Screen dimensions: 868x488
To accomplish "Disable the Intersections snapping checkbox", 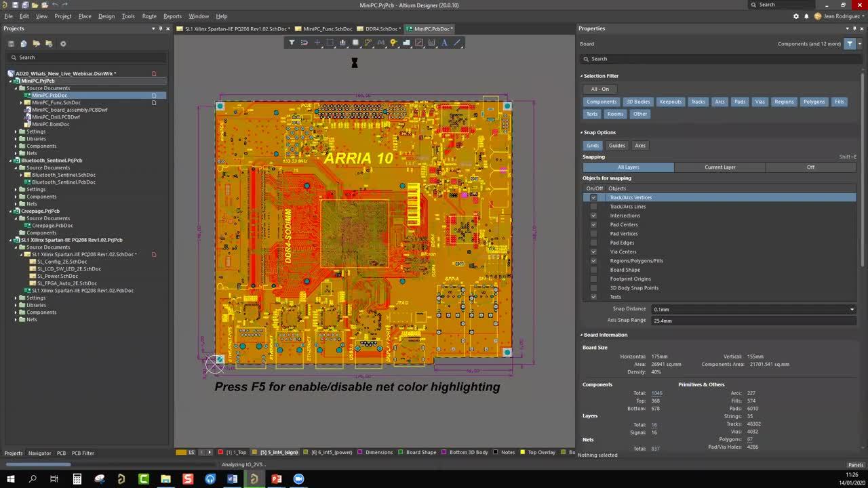I will coord(593,216).
